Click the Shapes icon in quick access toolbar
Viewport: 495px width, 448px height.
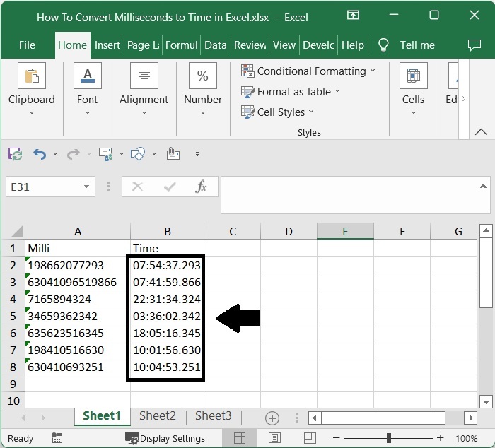coord(139,153)
